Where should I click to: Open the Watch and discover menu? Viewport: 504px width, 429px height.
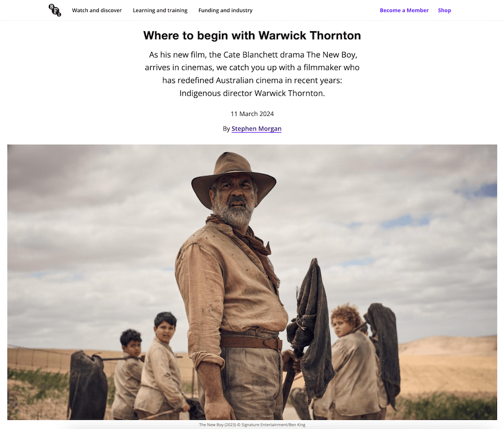click(x=97, y=10)
